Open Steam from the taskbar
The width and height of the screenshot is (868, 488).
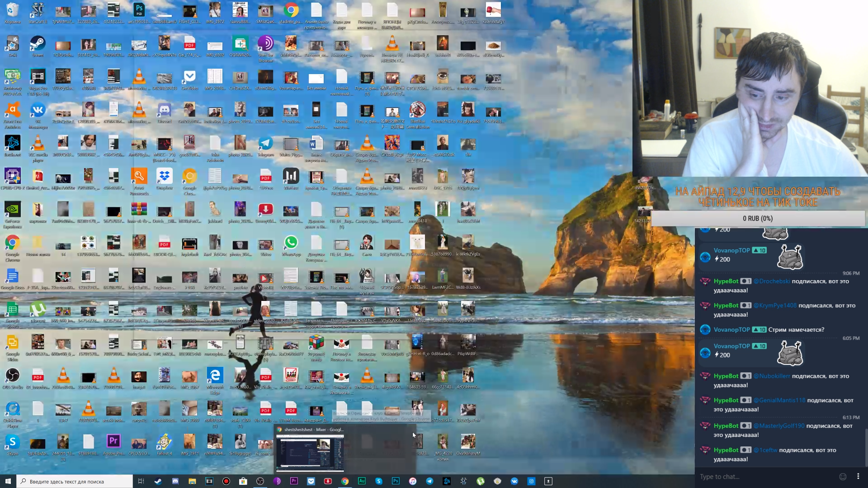coord(158,481)
